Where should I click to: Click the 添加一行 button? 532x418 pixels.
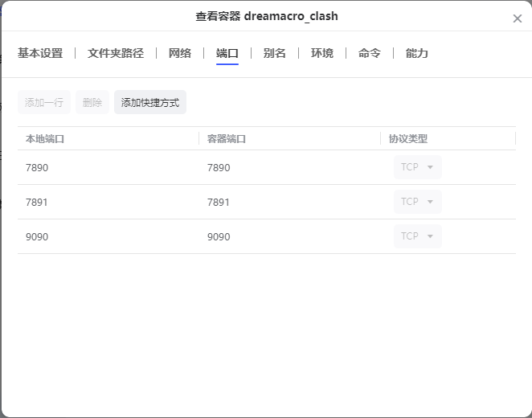point(44,103)
